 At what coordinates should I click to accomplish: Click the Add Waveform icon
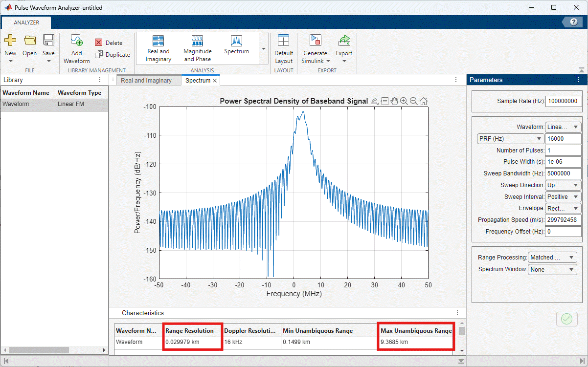pyautogui.click(x=76, y=42)
